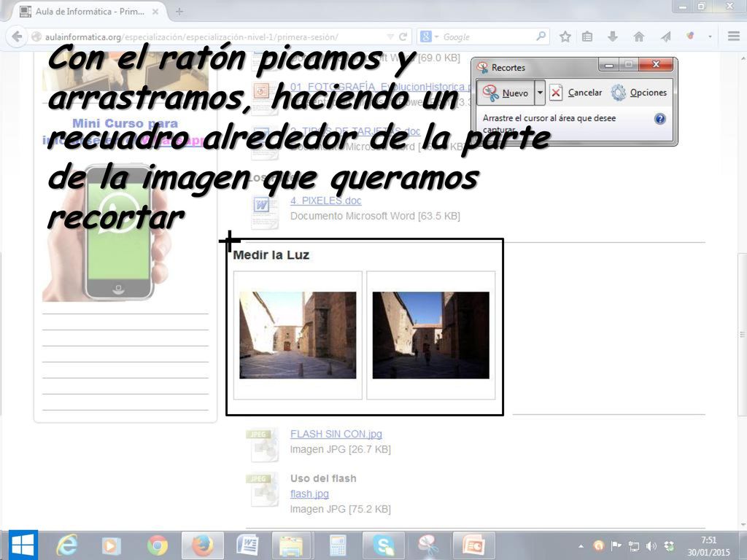Screen dimensions: 747x560
Task: Click the Google search field
Action: coord(486,36)
